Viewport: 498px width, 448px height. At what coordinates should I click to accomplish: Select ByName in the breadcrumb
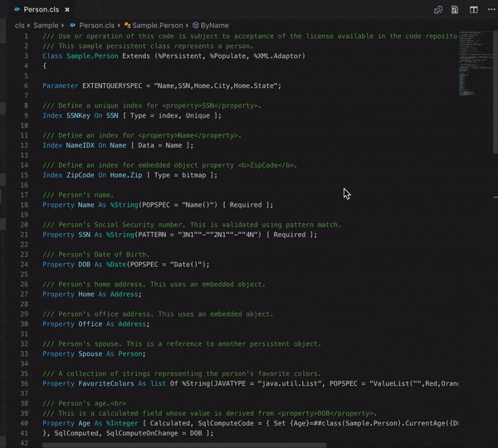click(216, 26)
